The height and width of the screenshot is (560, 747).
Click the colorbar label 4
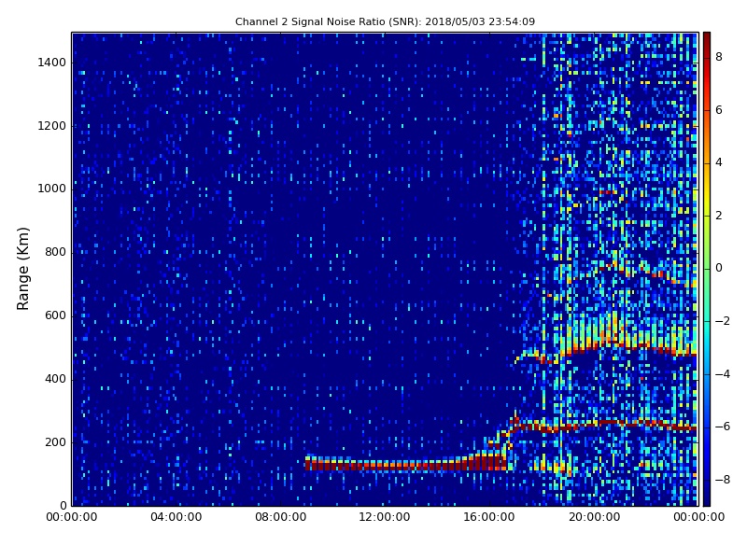[x=719, y=162]
